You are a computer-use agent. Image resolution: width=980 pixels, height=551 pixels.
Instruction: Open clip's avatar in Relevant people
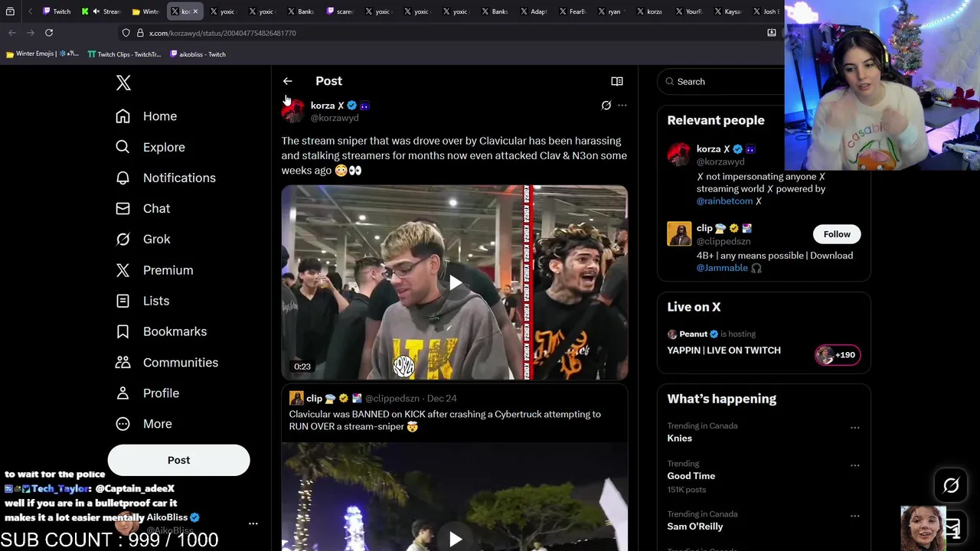coord(679,233)
